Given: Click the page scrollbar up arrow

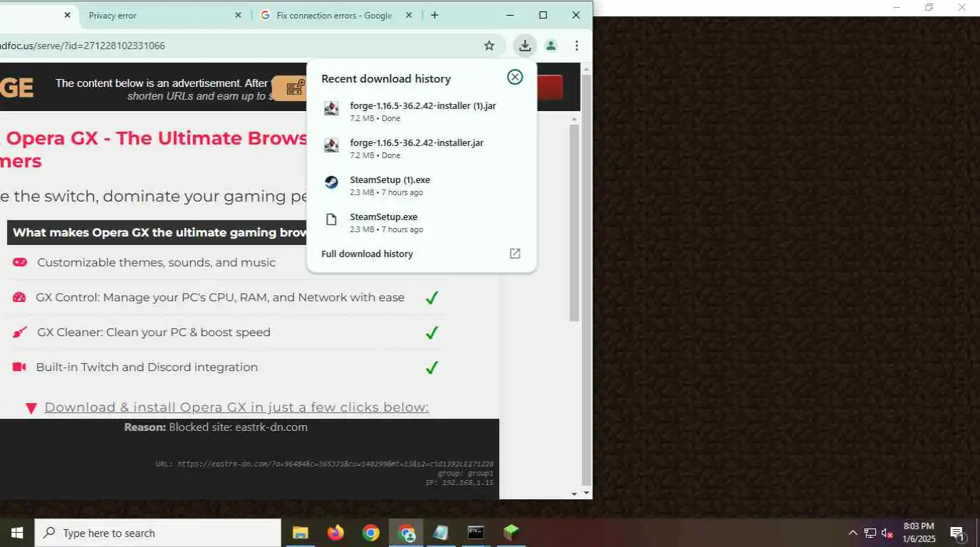Looking at the screenshot, I should coord(586,69).
